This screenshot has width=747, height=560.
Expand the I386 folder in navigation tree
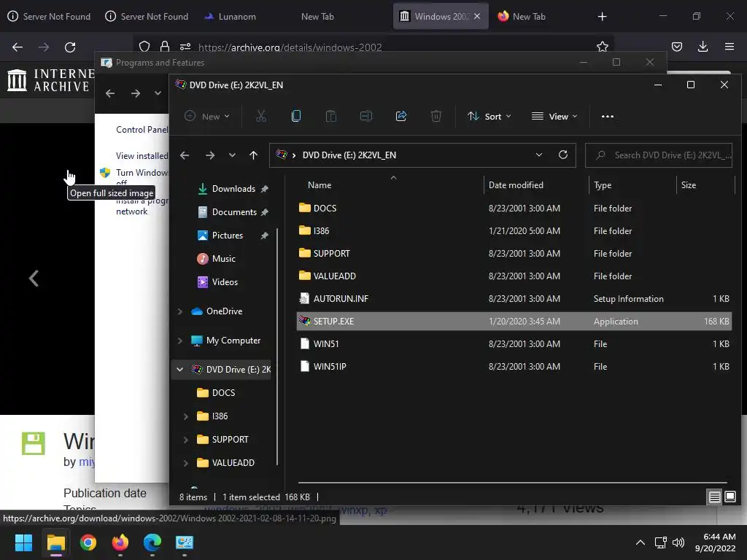click(186, 416)
